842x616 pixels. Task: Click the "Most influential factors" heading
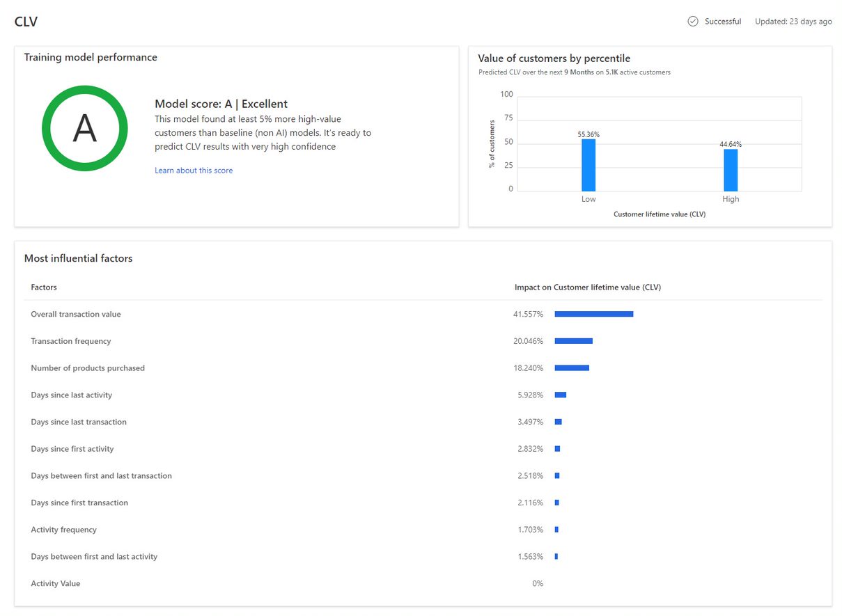pyautogui.click(x=78, y=258)
